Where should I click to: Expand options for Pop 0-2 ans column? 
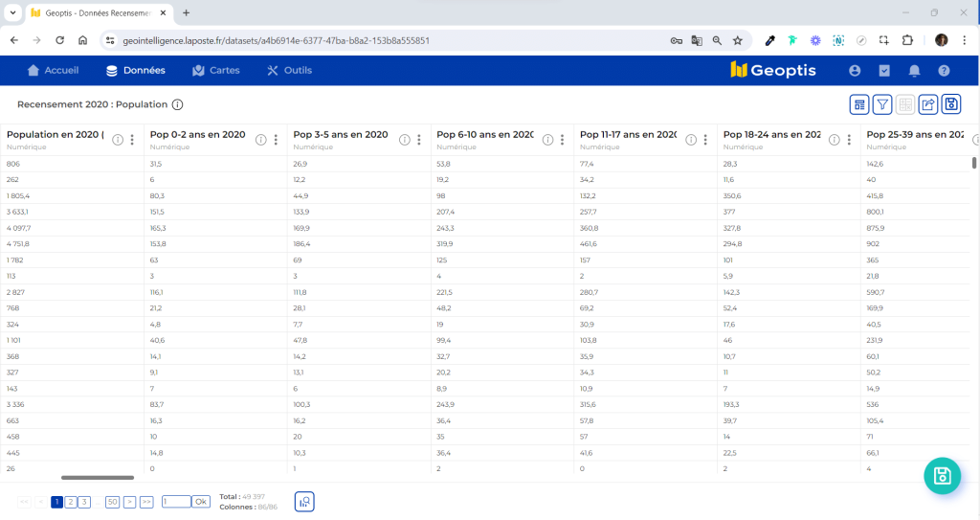tap(276, 140)
